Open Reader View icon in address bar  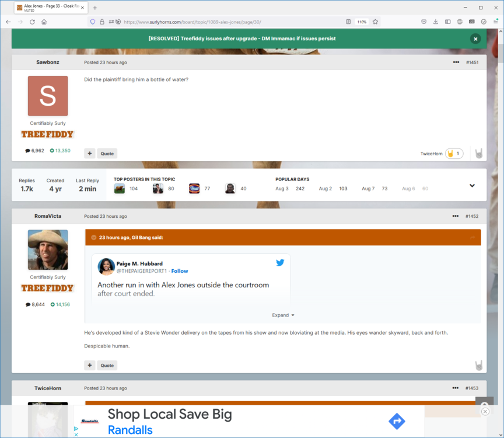[x=348, y=22]
